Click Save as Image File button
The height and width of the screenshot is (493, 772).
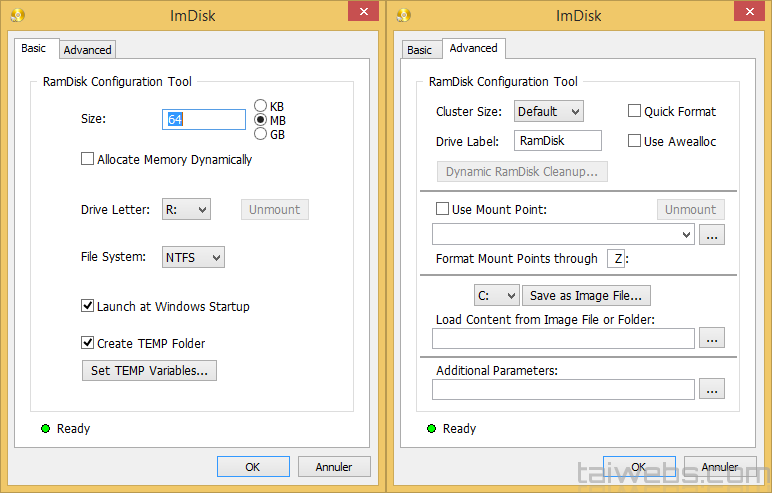tap(586, 296)
